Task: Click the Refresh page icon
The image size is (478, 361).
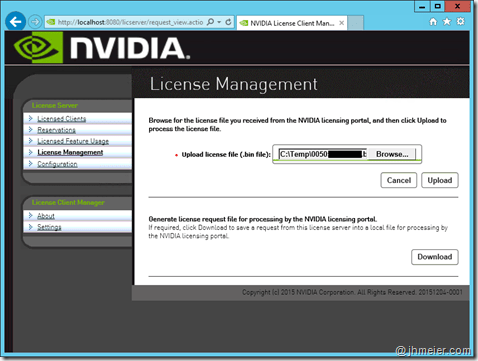Action: pos(228,22)
